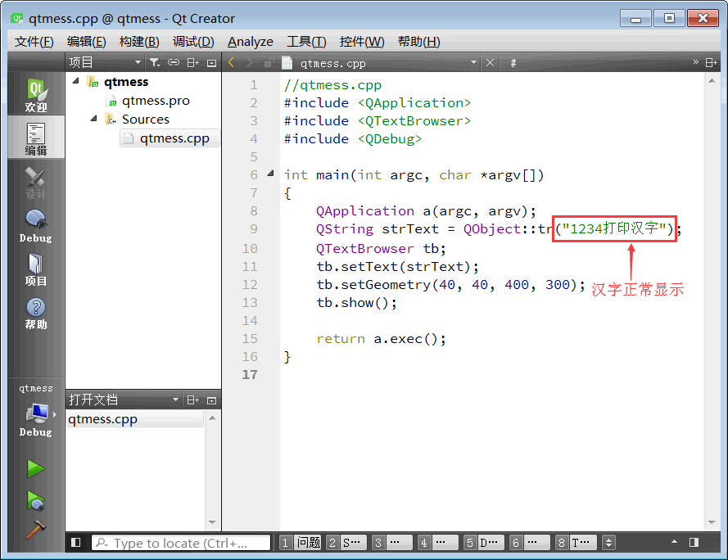
Task: Toggle the right sidebar button
Action: click(x=694, y=542)
